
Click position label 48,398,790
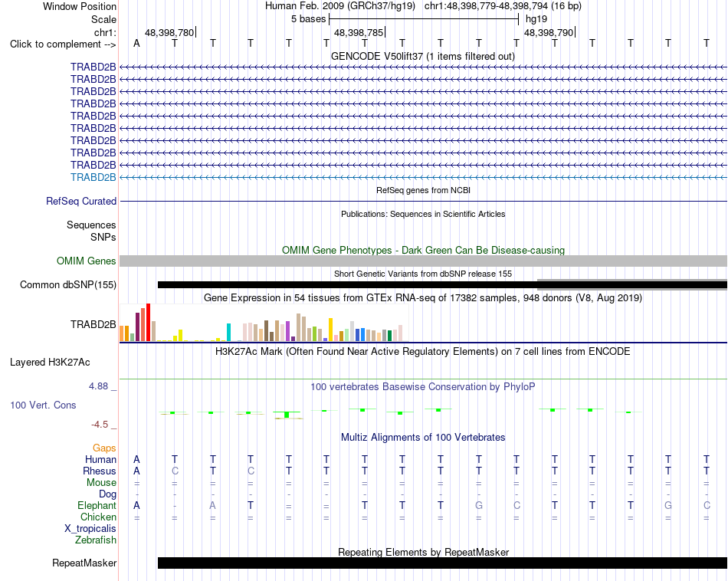(x=549, y=32)
